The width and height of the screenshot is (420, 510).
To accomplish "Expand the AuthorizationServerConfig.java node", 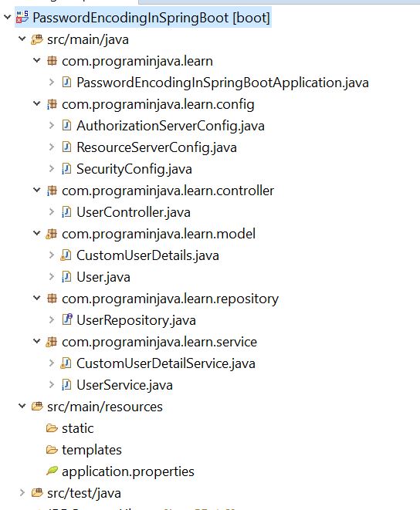I will click(x=52, y=125).
